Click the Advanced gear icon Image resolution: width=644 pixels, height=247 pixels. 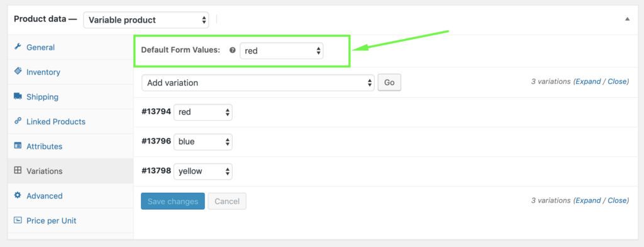tap(18, 195)
